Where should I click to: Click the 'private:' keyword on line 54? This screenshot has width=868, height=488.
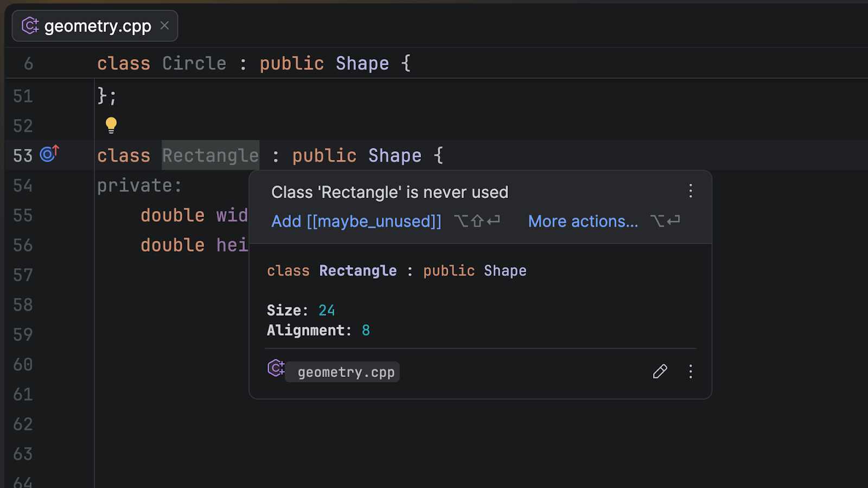[x=139, y=185]
